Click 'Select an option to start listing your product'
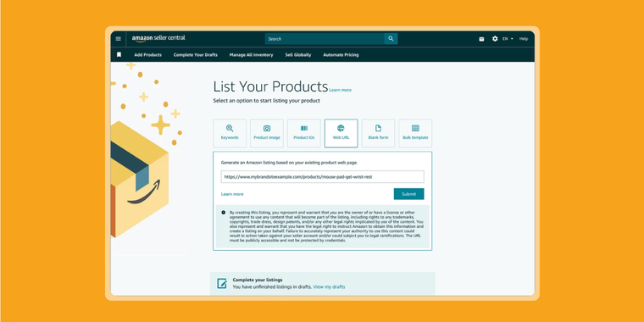This screenshot has width=644, height=322. (266, 100)
